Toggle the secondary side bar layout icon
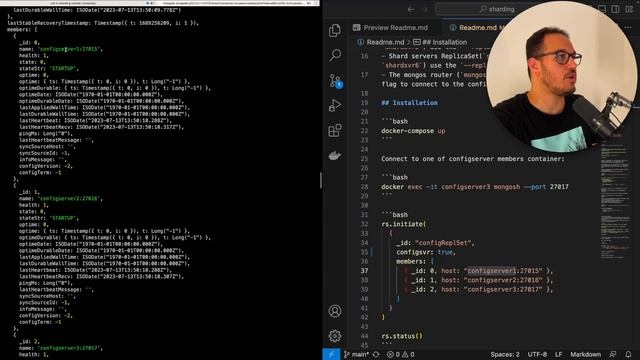 (615, 9)
